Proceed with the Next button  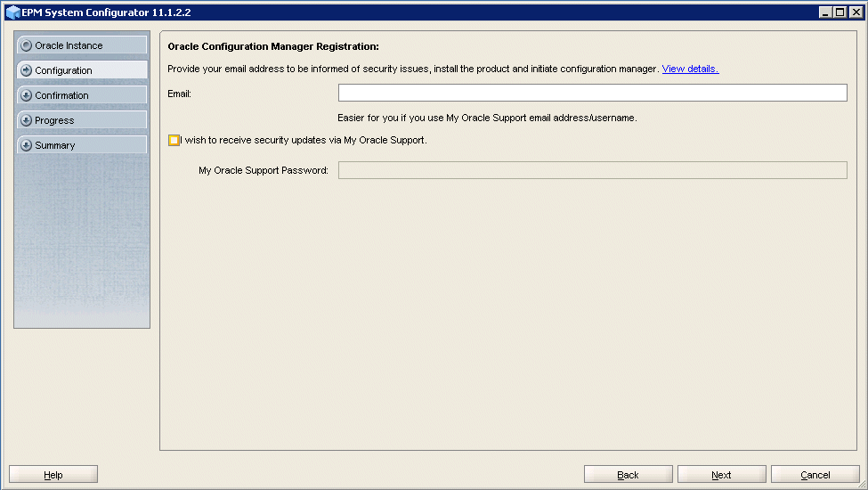[721, 475]
